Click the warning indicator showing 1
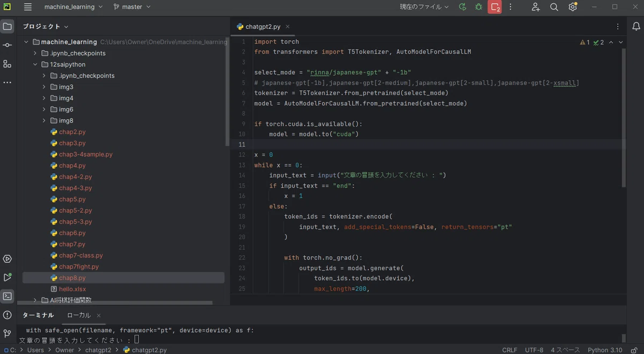The image size is (644, 354). tap(585, 42)
